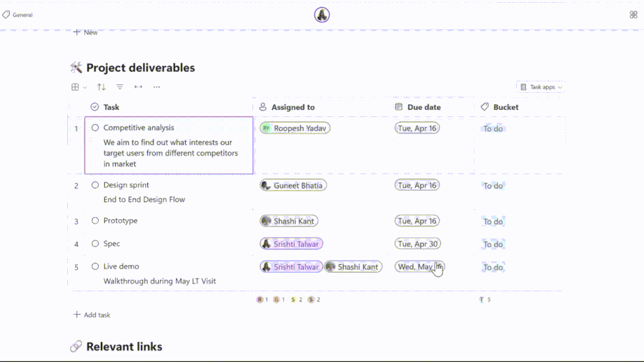Click the Prototype task title
644x362 pixels.
click(120, 221)
